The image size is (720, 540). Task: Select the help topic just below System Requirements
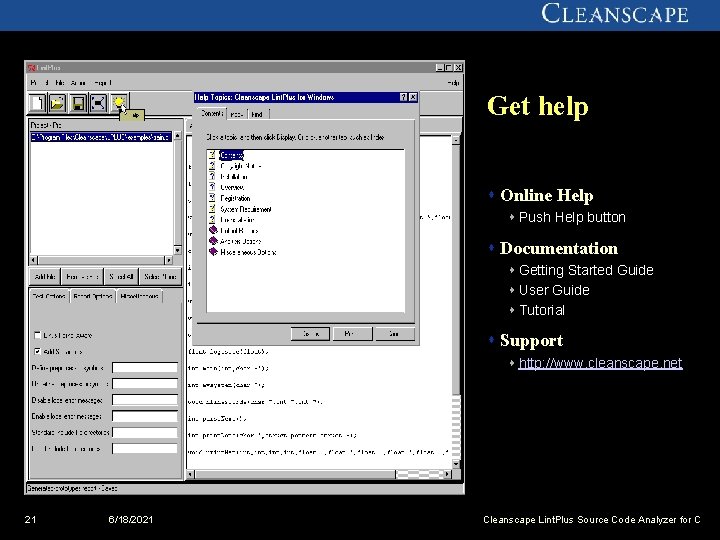(x=237, y=220)
